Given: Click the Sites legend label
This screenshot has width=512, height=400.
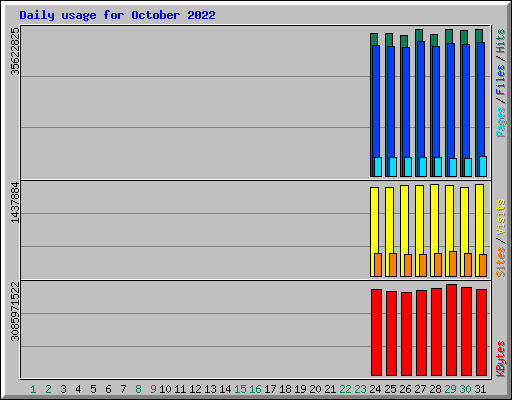Looking at the screenshot, I should point(501,262).
